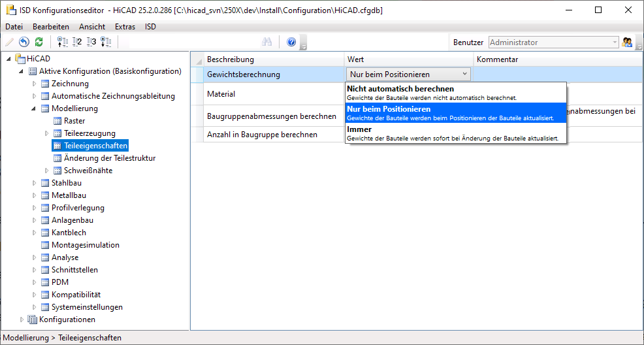
Task: Select 'Anzahl in Baugruppe berechnen' row
Action: click(274, 135)
